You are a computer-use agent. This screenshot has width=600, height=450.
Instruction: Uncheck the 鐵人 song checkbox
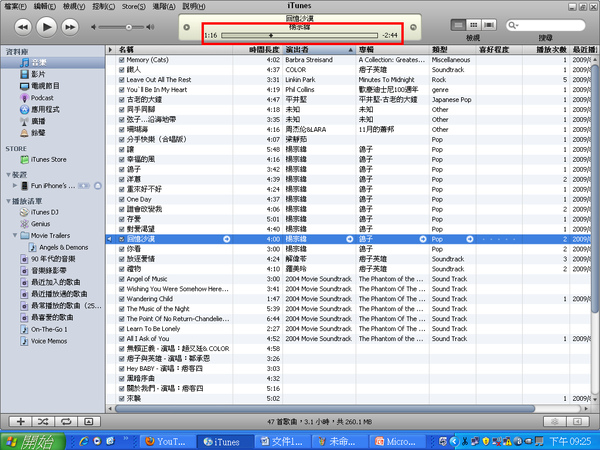point(122,70)
